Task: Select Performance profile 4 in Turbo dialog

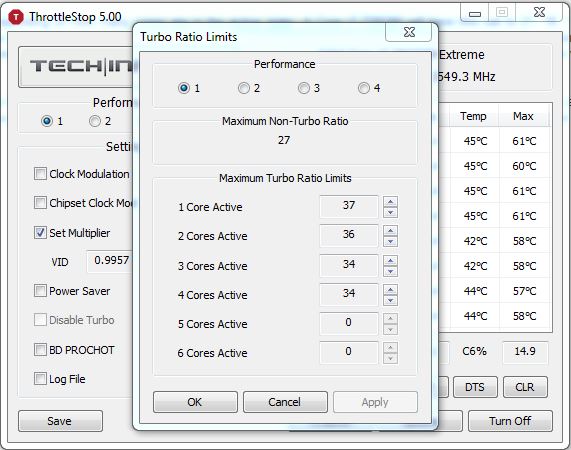Action: coord(363,88)
